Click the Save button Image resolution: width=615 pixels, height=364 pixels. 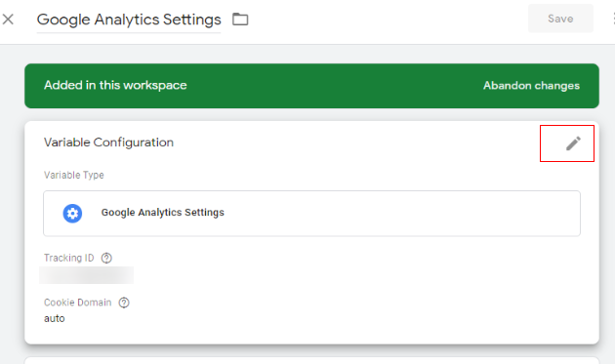(x=560, y=19)
